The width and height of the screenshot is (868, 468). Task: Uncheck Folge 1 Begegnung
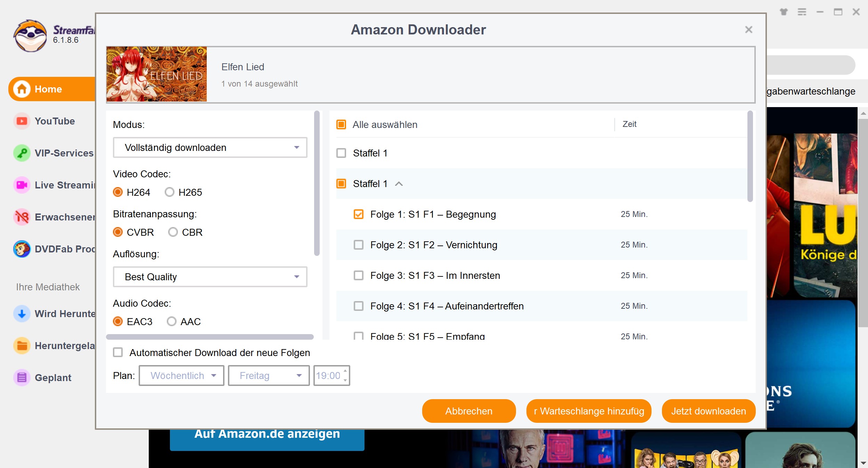click(x=359, y=214)
